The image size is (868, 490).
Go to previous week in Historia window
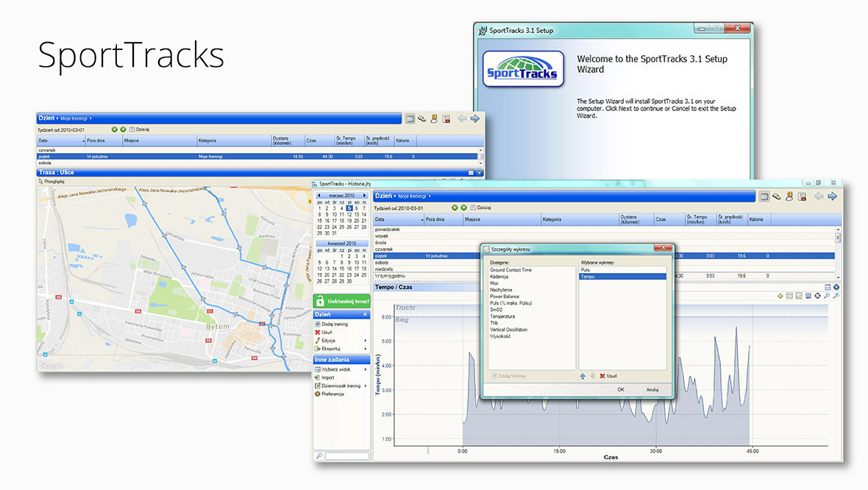pyautogui.click(x=455, y=207)
